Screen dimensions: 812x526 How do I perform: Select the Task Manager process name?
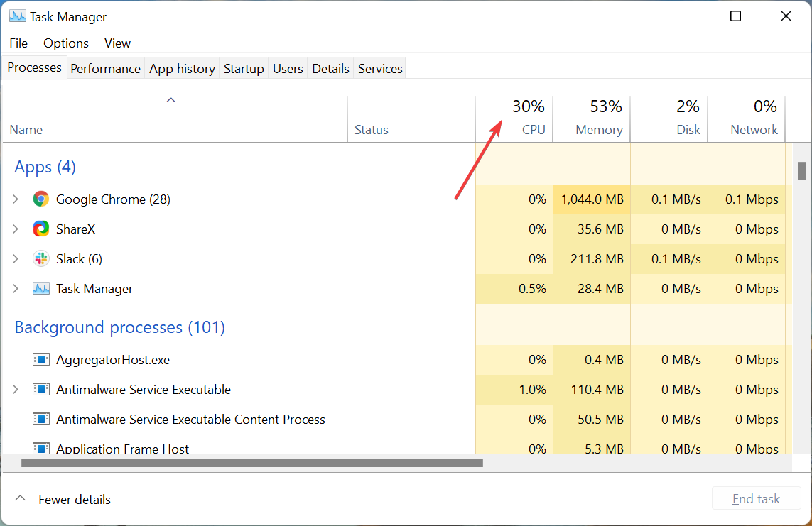pyautogui.click(x=94, y=289)
